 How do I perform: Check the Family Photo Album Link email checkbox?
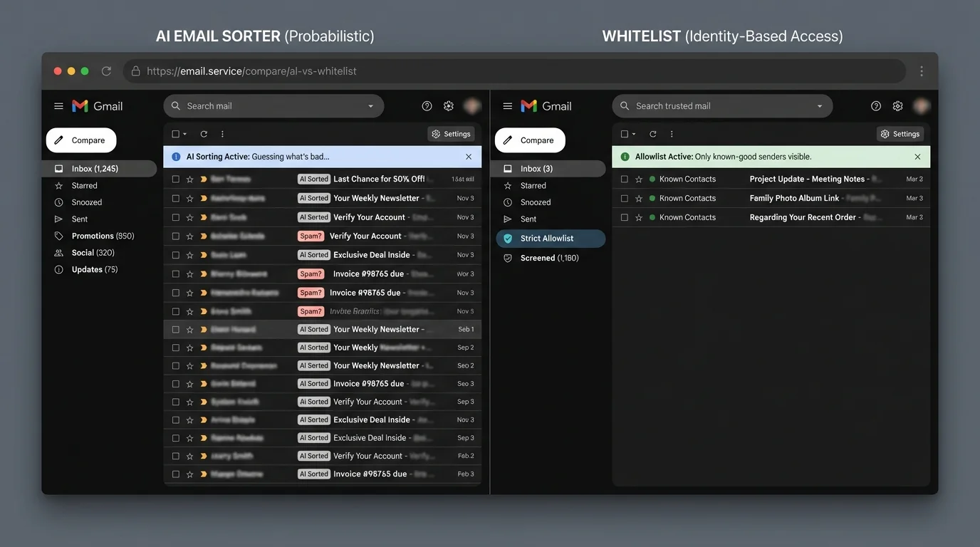click(x=624, y=198)
